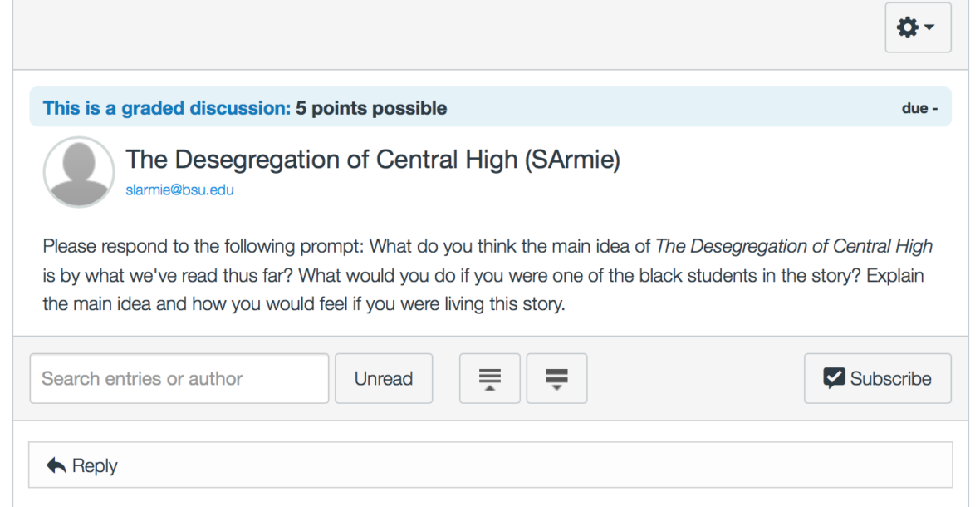
Task: Click the italic book title in the prompt
Action: [x=794, y=247]
